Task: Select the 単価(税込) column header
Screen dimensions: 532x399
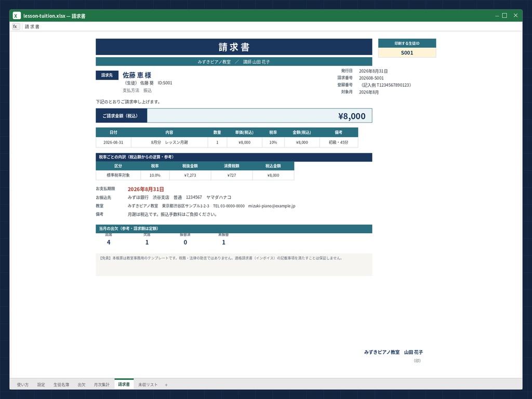Action: pos(244,132)
